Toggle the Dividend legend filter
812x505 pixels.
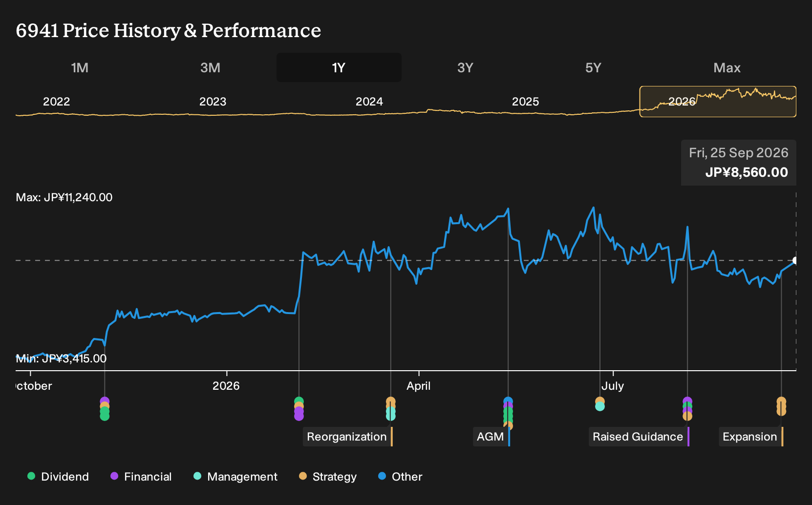click(58, 477)
